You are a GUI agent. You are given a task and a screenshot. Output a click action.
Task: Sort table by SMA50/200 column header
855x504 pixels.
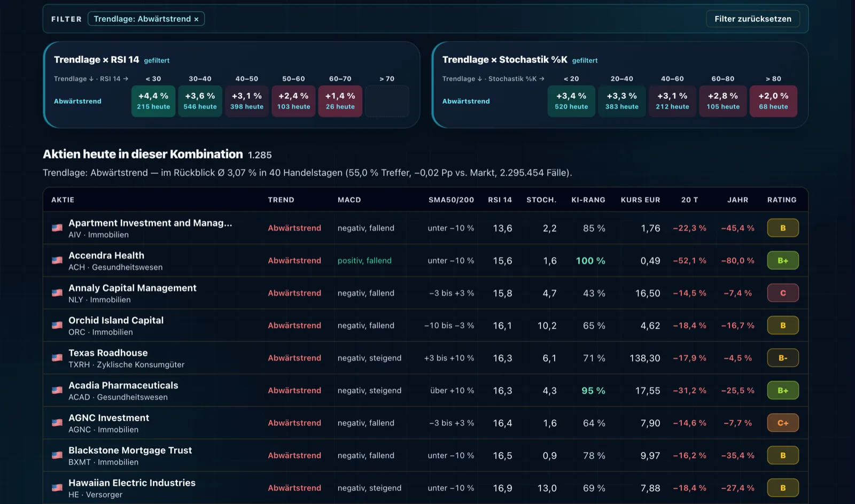click(x=451, y=200)
